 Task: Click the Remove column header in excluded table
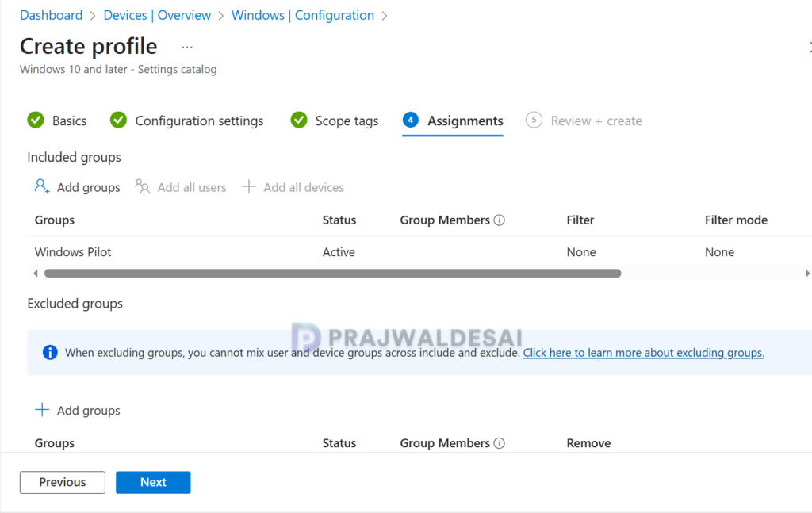(x=588, y=443)
